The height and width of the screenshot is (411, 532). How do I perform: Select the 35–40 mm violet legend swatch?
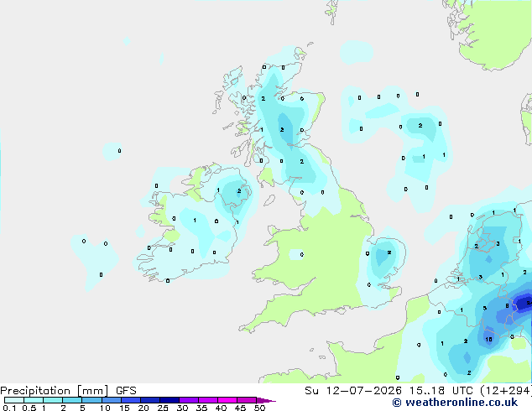pyautogui.click(x=207, y=400)
